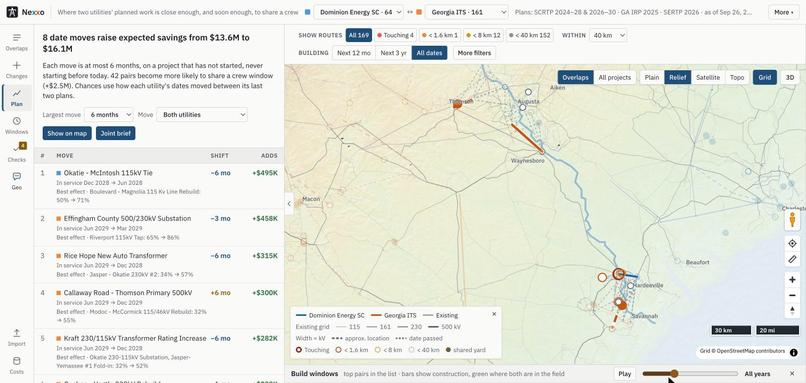
Task: Open the Dominion Energy SC utility dropdown
Action: (x=358, y=12)
